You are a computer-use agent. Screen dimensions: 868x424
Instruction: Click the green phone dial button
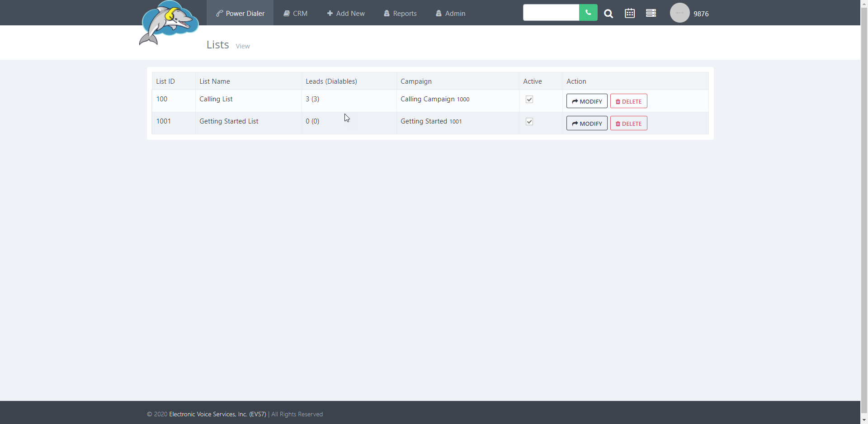[x=588, y=13]
